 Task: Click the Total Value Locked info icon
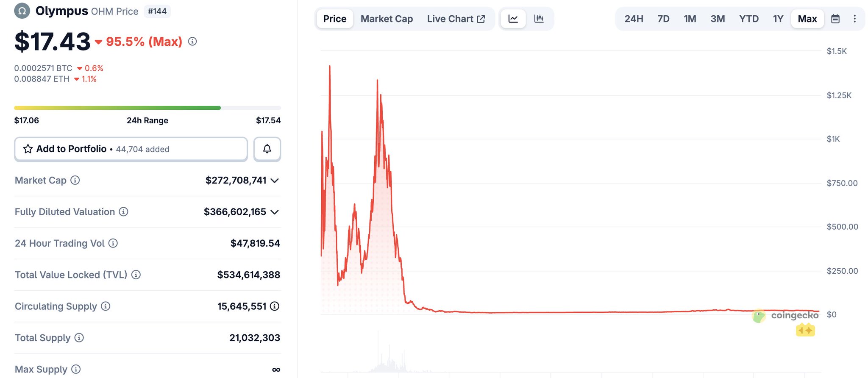(136, 275)
